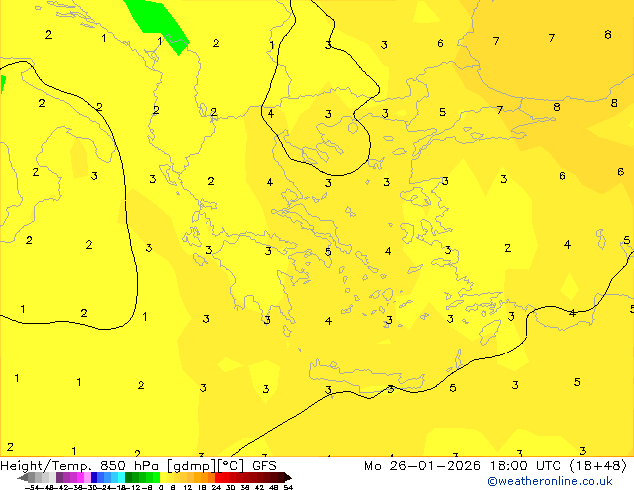
Task: Click the Mo 26-01-2026 18:00 UTC timestamp
Action: coord(465,466)
